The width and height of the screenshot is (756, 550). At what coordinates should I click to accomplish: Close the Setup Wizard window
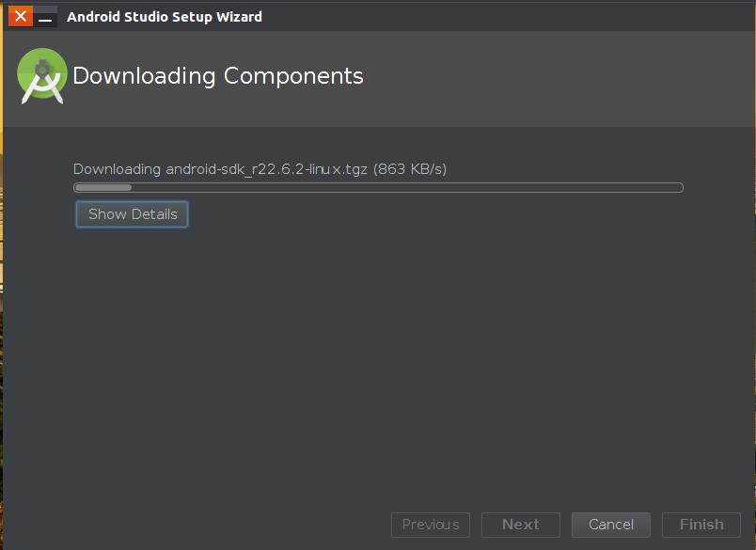21,17
